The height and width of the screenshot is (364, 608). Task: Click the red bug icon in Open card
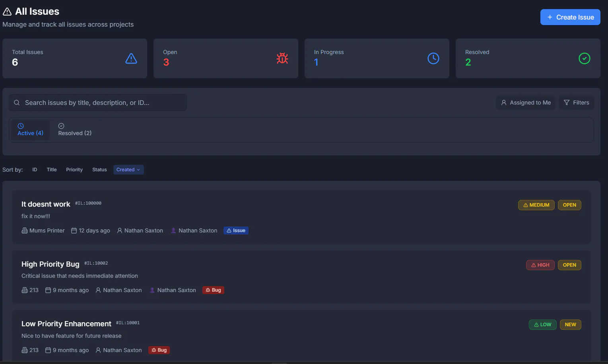(282, 58)
